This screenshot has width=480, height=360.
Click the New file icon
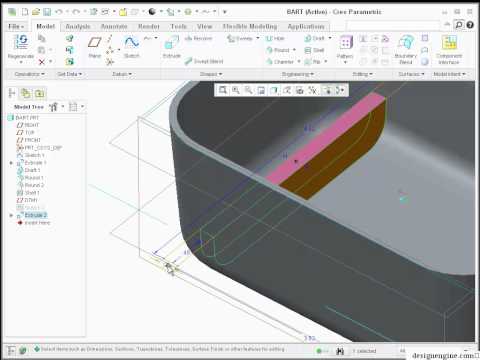click(25, 12)
